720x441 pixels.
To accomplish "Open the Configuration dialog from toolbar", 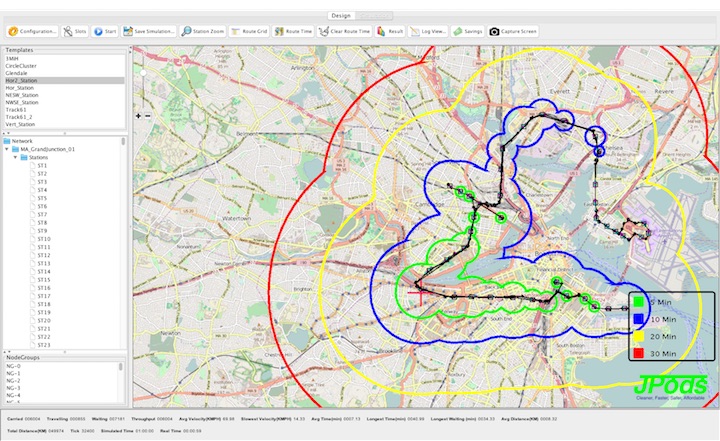I will (x=33, y=31).
